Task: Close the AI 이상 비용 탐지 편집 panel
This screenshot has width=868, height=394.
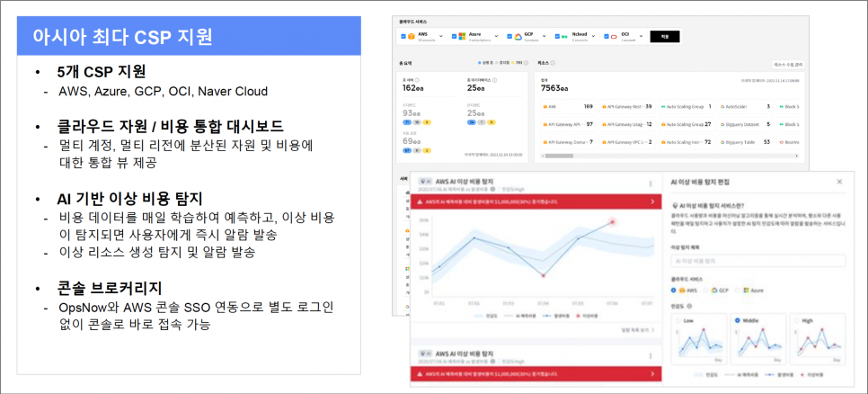Action: click(839, 181)
